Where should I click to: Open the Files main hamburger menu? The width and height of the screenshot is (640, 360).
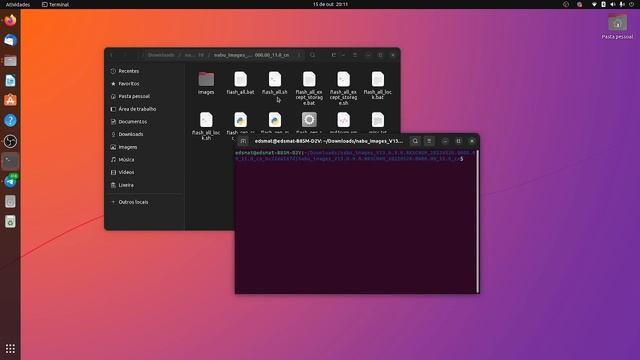[x=355, y=55]
